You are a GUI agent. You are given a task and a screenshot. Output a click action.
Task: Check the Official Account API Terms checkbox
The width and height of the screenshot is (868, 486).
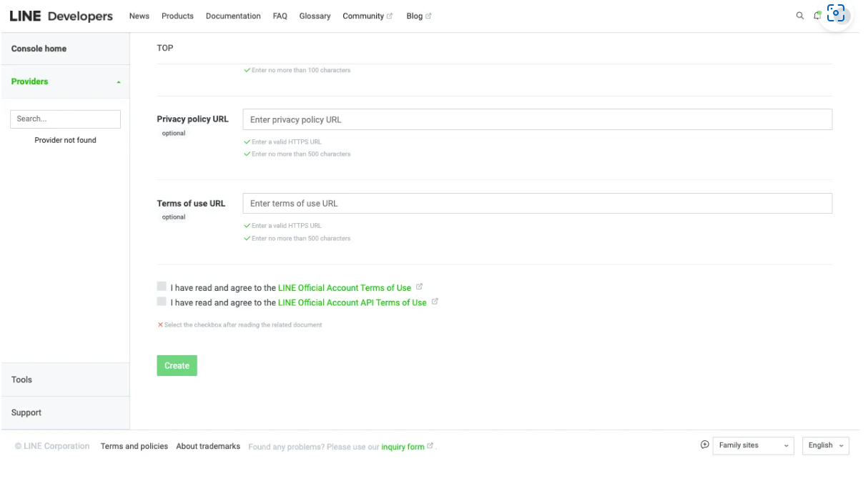click(x=162, y=302)
